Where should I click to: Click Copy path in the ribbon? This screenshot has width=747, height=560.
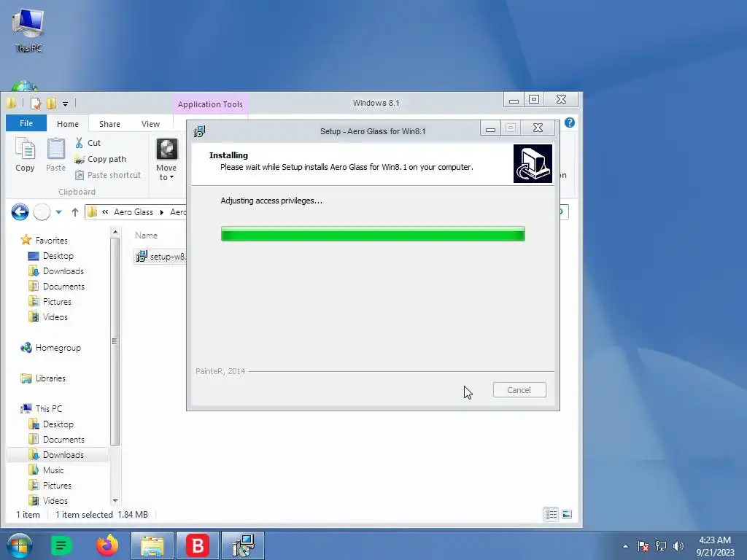coord(101,159)
